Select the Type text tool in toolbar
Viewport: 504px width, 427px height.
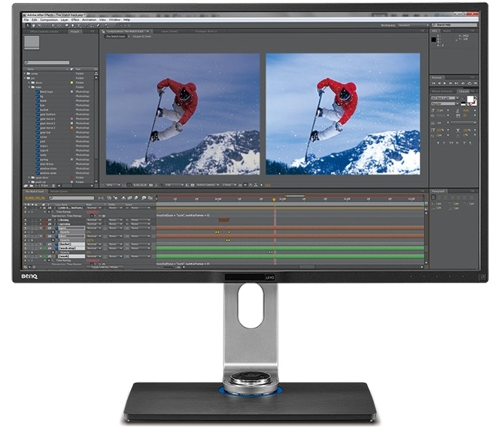[79, 26]
